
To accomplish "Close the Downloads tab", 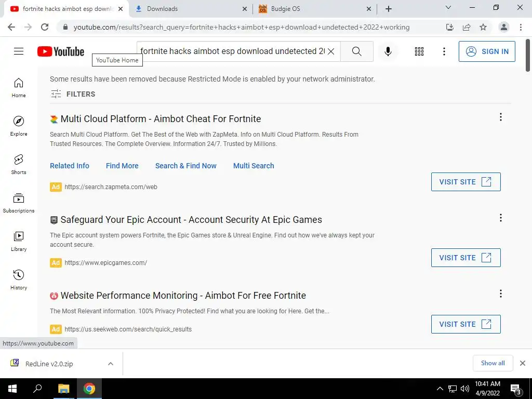I will coord(245,9).
